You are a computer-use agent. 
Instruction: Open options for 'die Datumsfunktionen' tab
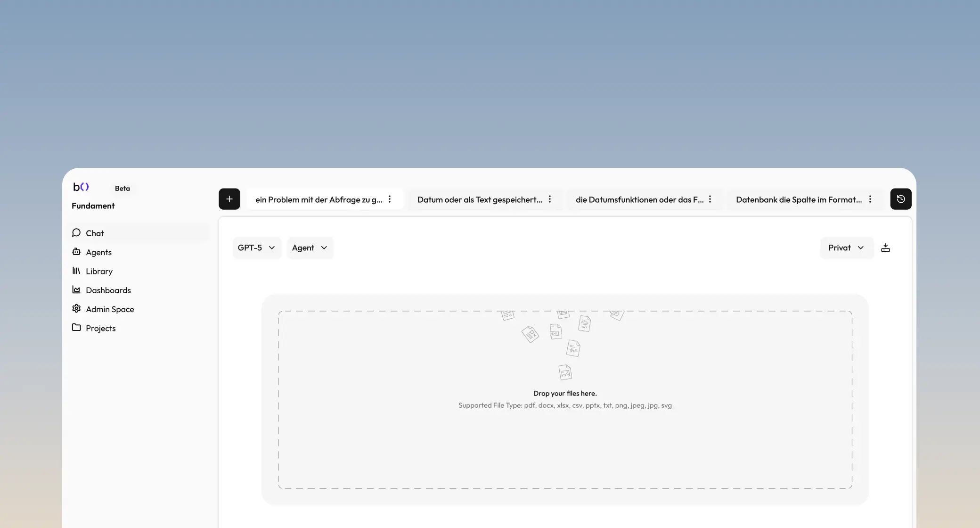tap(710, 199)
